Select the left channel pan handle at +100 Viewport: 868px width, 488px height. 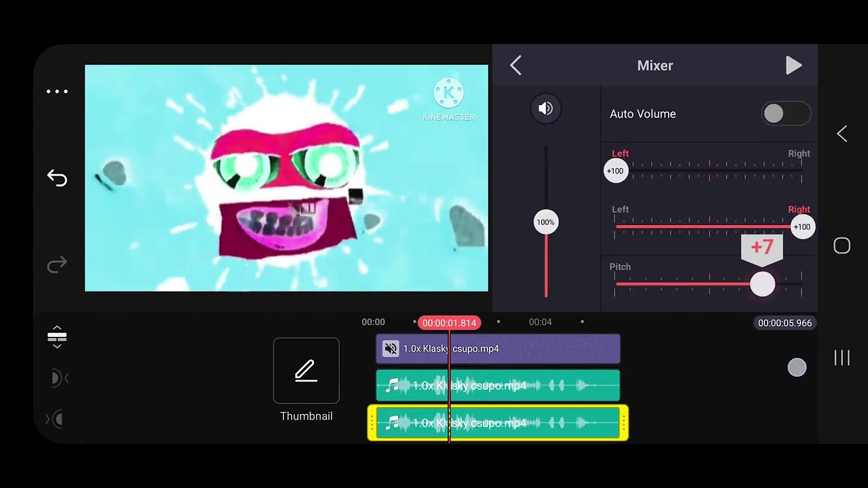(615, 171)
